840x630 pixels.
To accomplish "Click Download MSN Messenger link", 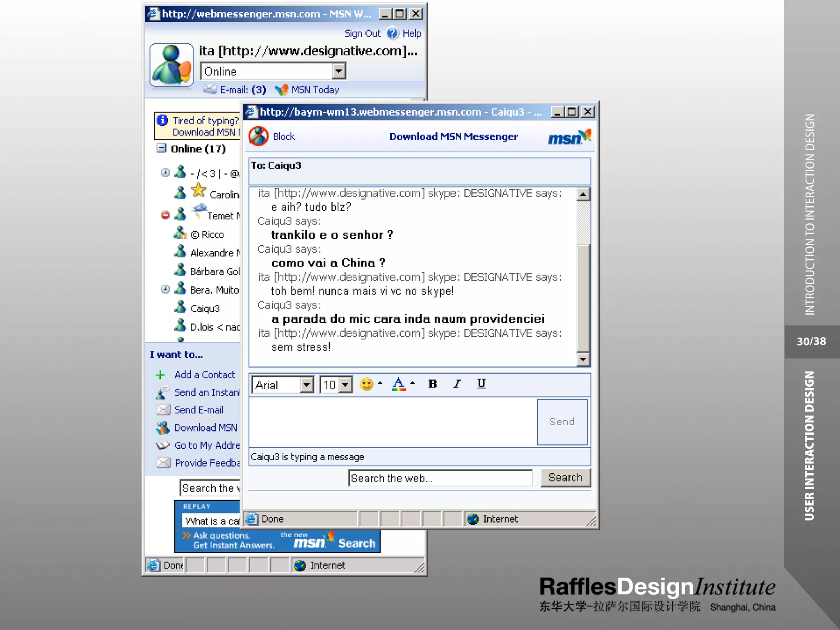I will point(453,137).
